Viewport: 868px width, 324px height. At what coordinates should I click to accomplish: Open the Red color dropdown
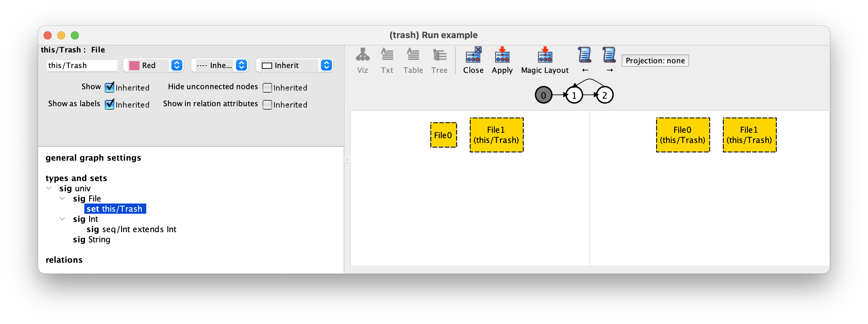[x=153, y=65]
